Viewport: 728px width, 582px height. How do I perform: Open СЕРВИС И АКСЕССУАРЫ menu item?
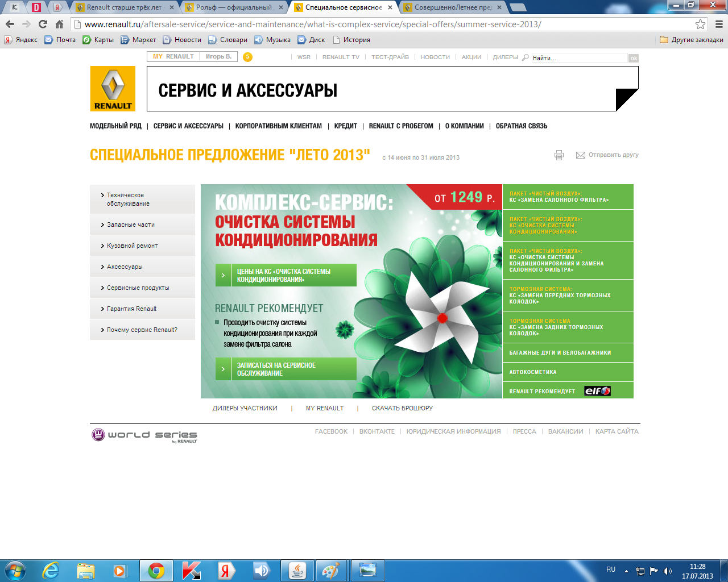coord(188,126)
